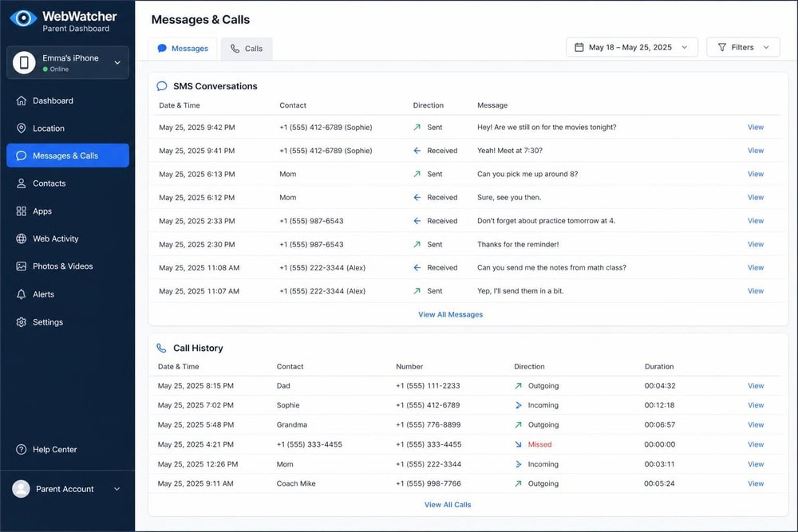This screenshot has height=532, width=798.
Task: Click the SMS Conversations chat bubble icon
Action: [x=162, y=86]
